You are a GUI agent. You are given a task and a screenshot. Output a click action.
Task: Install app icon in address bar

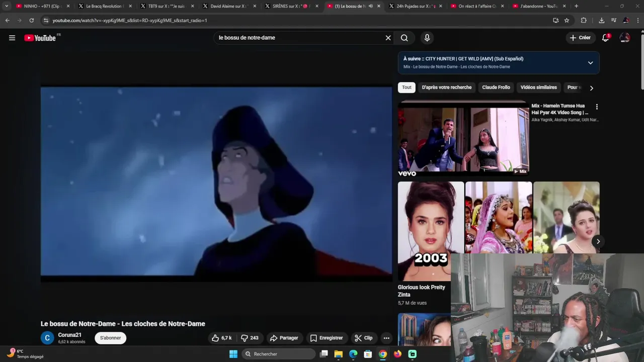point(555,20)
